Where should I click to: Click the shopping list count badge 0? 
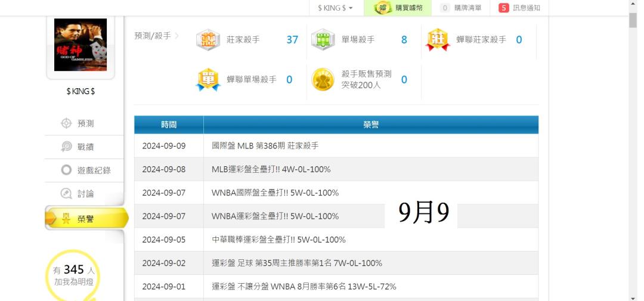[445, 8]
